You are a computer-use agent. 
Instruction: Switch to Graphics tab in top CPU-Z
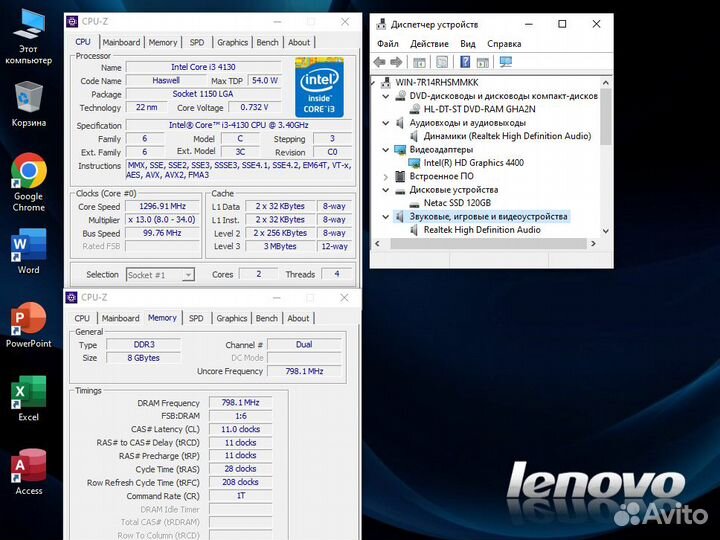coord(232,42)
